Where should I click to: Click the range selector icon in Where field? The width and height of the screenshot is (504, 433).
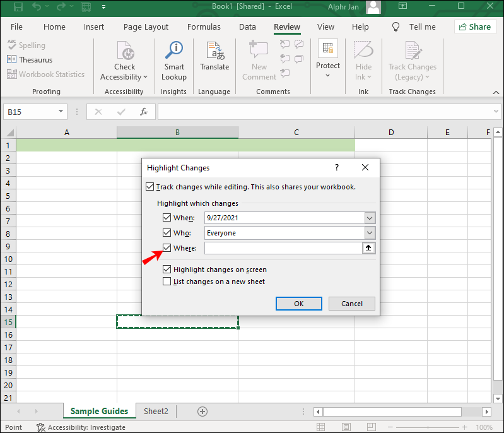coord(368,248)
